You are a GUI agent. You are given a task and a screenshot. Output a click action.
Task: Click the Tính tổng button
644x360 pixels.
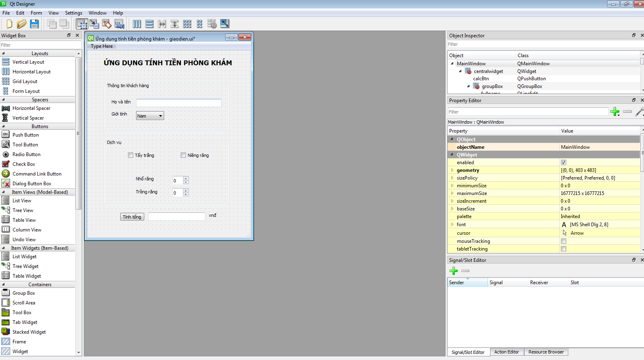point(132,217)
